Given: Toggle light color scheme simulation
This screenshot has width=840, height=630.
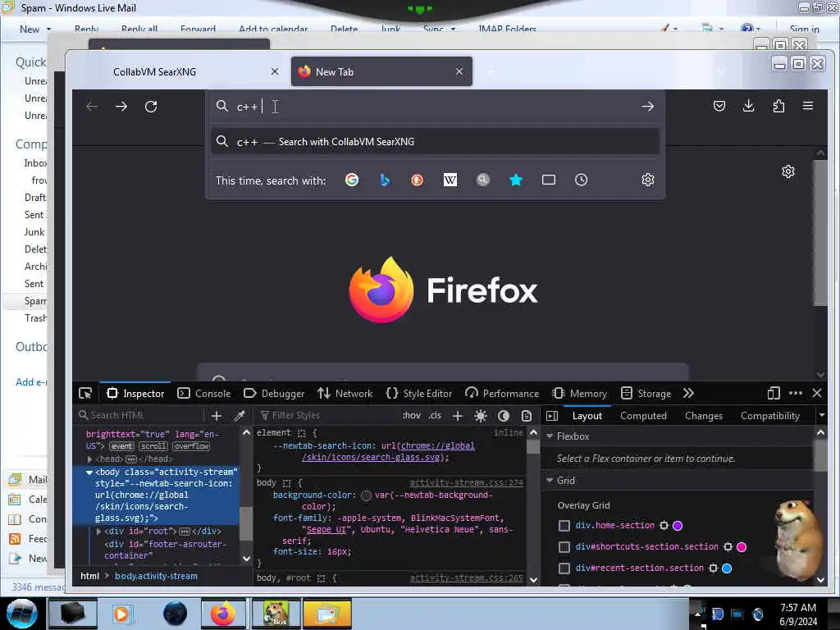Looking at the screenshot, I should point(481,416).
